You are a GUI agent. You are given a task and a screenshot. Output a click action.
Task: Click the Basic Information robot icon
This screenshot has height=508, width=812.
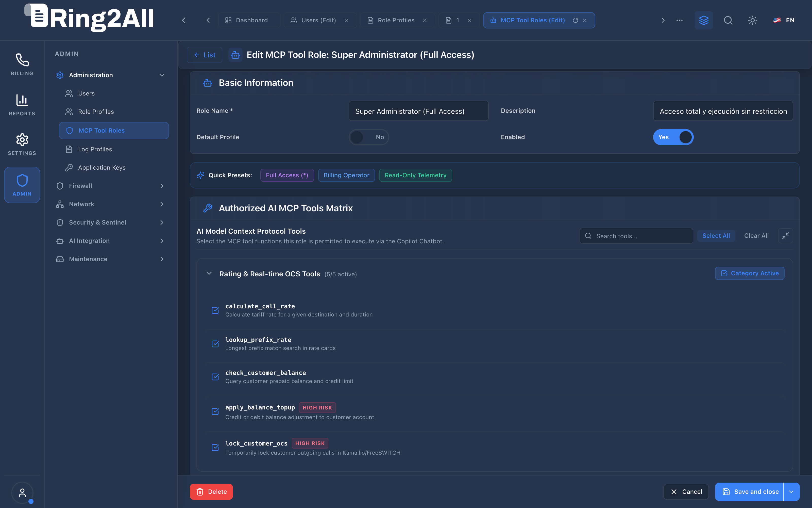click(x=208, y=83)
